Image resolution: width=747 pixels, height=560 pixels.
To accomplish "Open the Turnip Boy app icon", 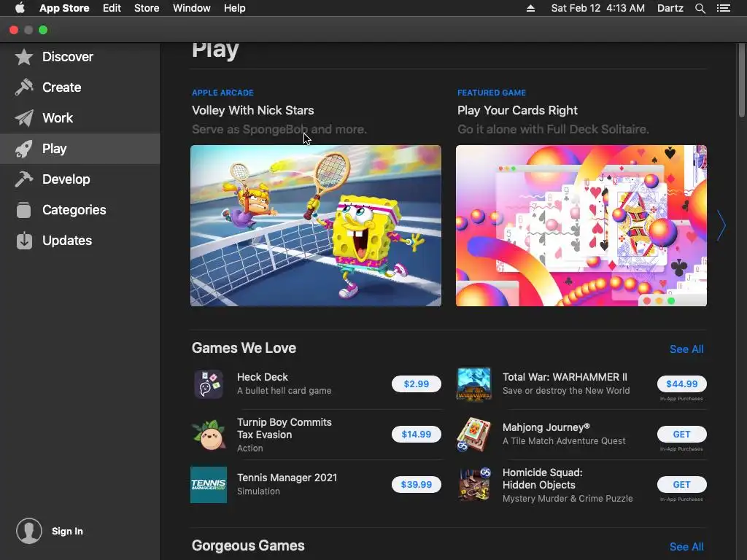I will [x=209, y=435].
